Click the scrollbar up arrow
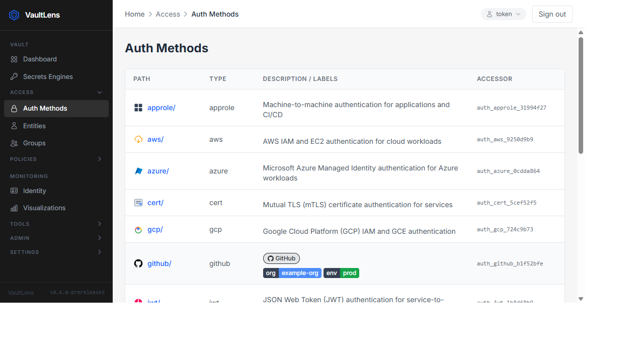 tap(581, 33)
